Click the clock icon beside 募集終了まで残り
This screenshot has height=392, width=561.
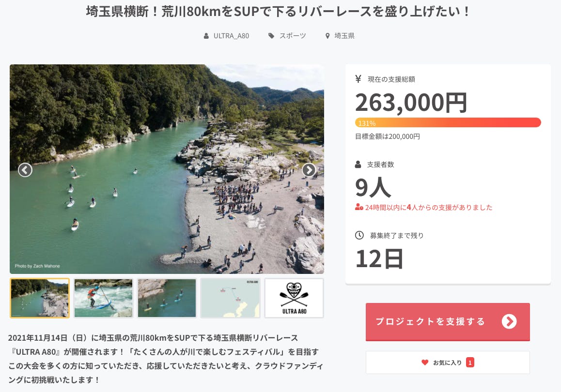(x=359, y=235)
